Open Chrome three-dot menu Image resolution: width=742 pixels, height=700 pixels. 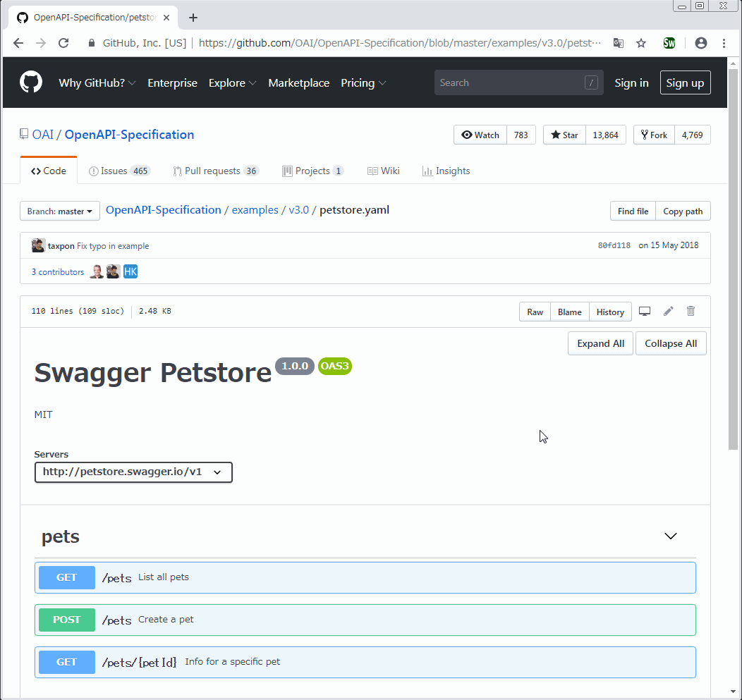[724, 43]
